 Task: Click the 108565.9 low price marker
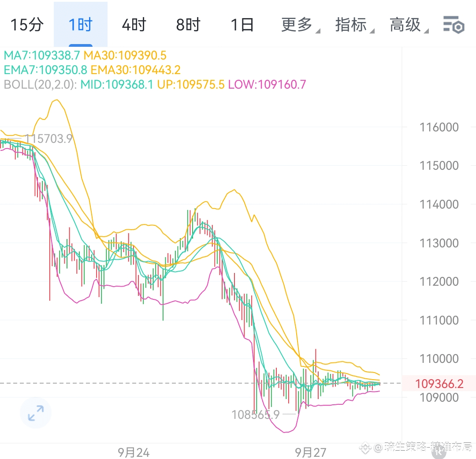point(255,414)
